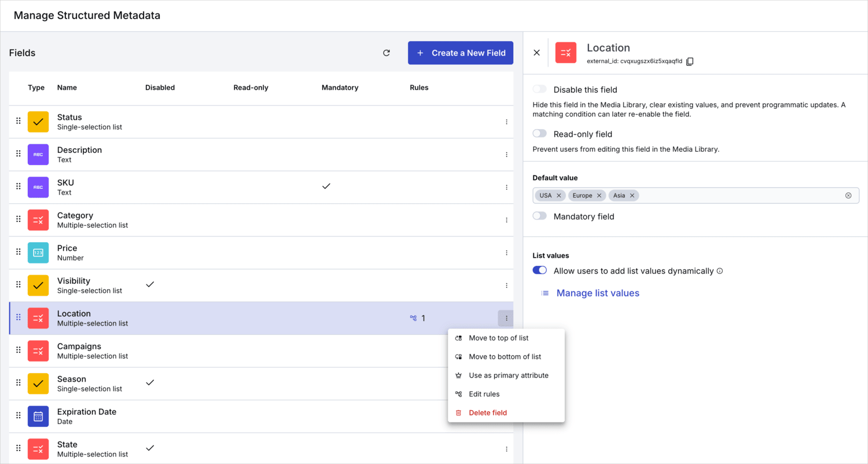The image size is (868, 464).
Task: Click the Status field type icon
Action: tap(38, 122)
